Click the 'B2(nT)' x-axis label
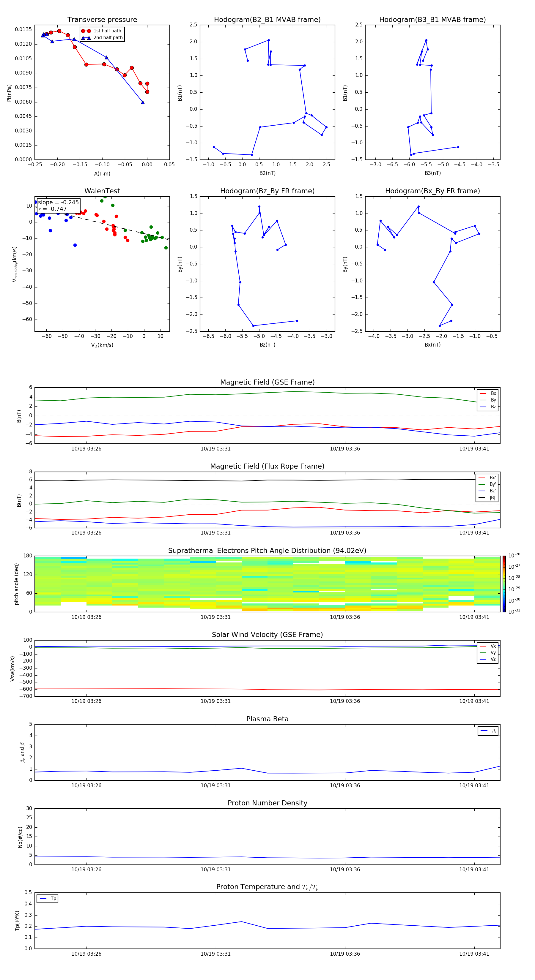Screen dimensions: 535x980 pyautogui.click(x=267, y=173)
